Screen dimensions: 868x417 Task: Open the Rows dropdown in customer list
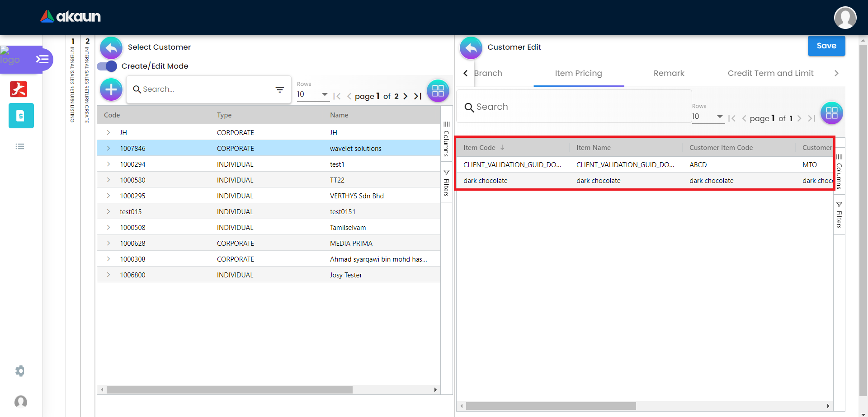pyautogui.click(x=312, y=94)
